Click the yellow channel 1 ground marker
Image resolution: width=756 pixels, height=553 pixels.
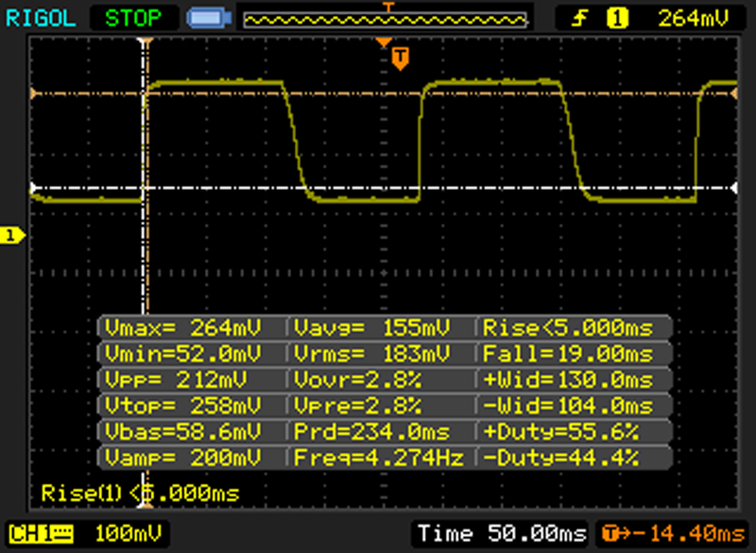tap(12, 235)
